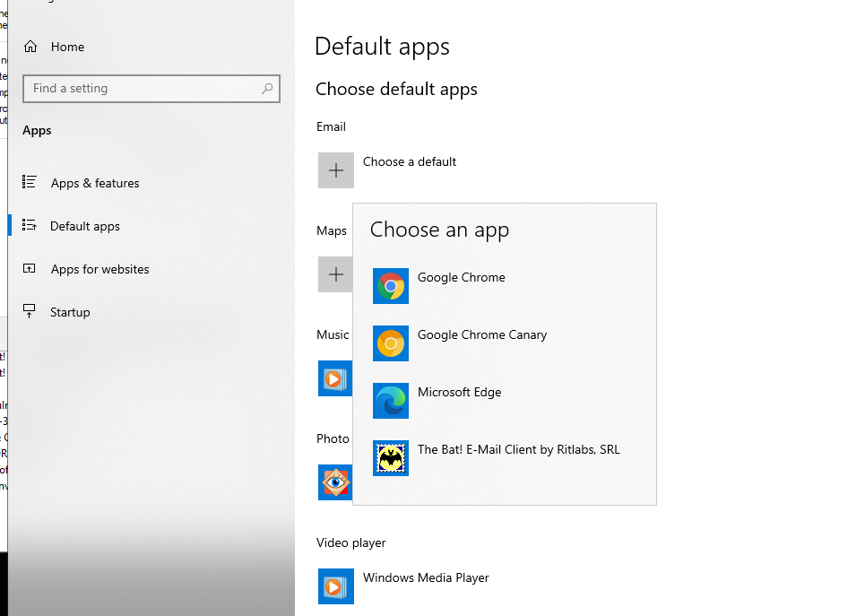Click the Google Chrome icon in chooser

(391, 286)
